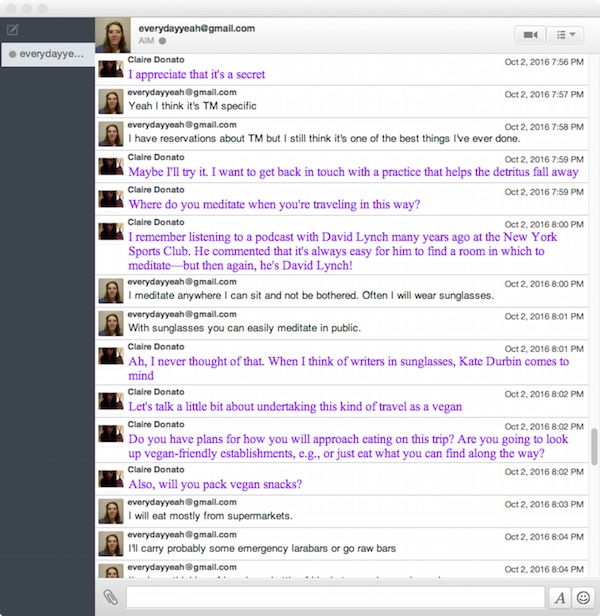The image size is (600, 616).
Task: Click timestamp Oct 2, 2016 7:58 PM
Action: pyautogui.click(x=544, y=127)
